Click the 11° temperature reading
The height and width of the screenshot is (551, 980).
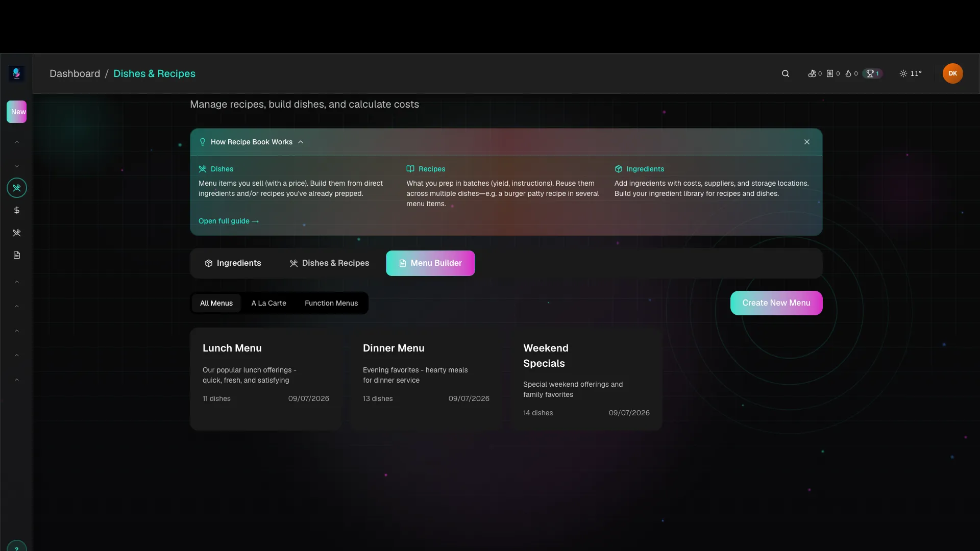[916, 73]
